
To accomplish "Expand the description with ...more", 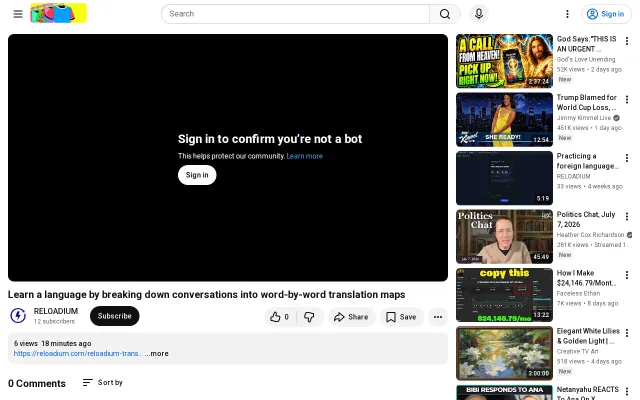I will click(x=156, y=353).
